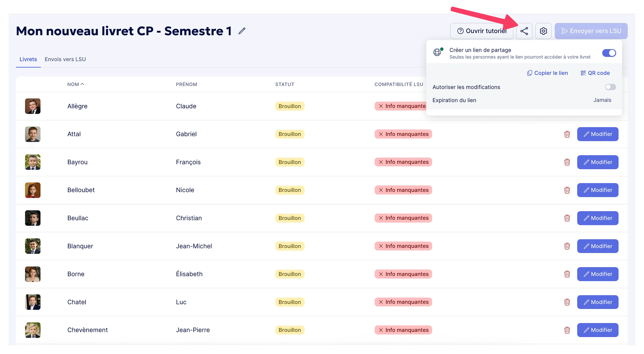Click 'Envoyer vers LSU' button
The width and height of the screenshot is (644, 354).
[x=591, y=31]
